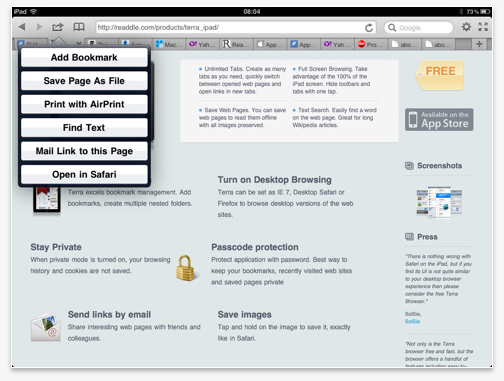504x381 pixels.
Task: Click the Save images heading
Action: click(245, 314)
